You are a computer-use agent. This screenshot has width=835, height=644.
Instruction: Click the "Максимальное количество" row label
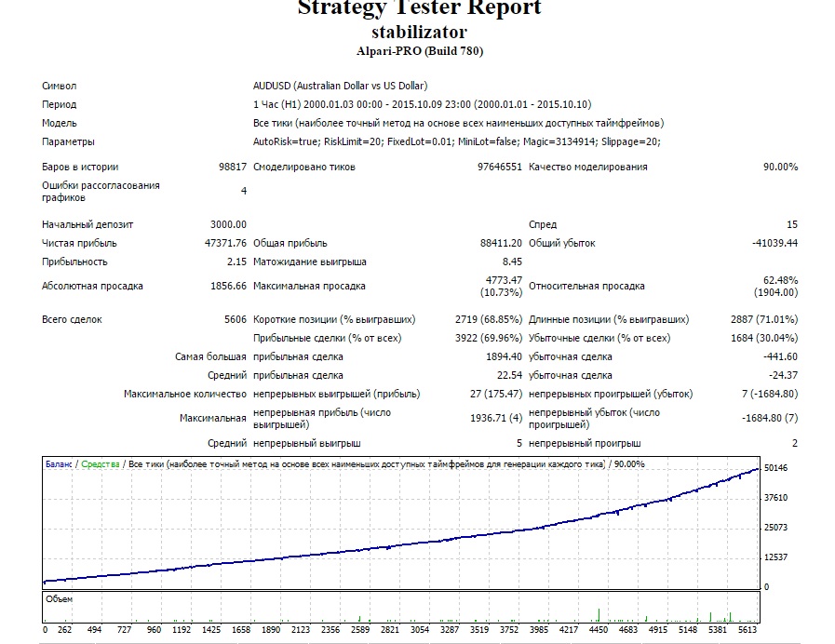[x=185, y=394]
